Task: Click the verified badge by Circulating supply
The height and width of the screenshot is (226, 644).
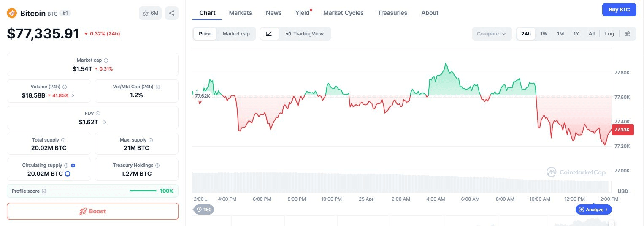Action: coord(73,166)
